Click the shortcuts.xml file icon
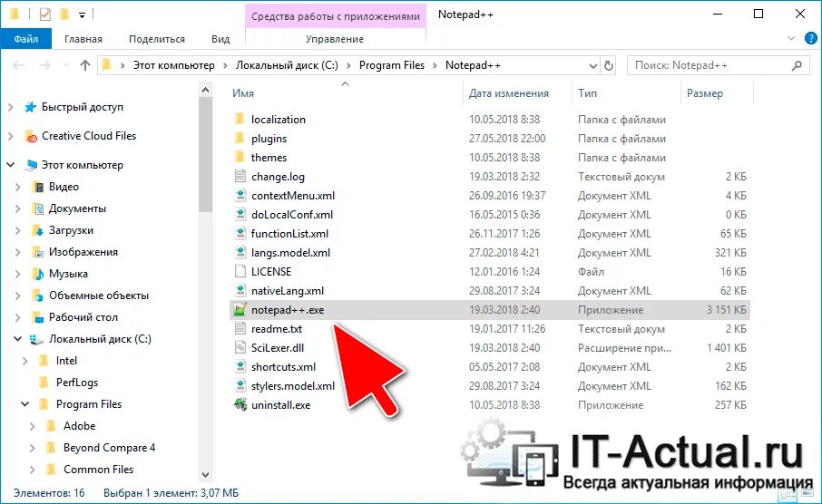This screenshot has height=504, width=822. click(240, 367)
